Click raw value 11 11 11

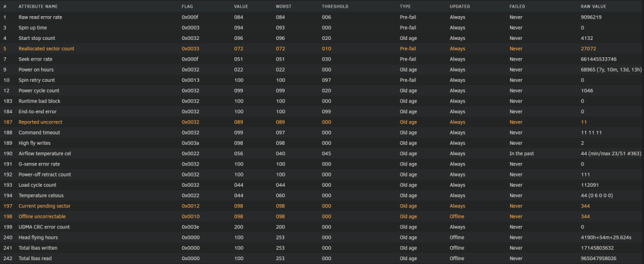click(591, 133)
